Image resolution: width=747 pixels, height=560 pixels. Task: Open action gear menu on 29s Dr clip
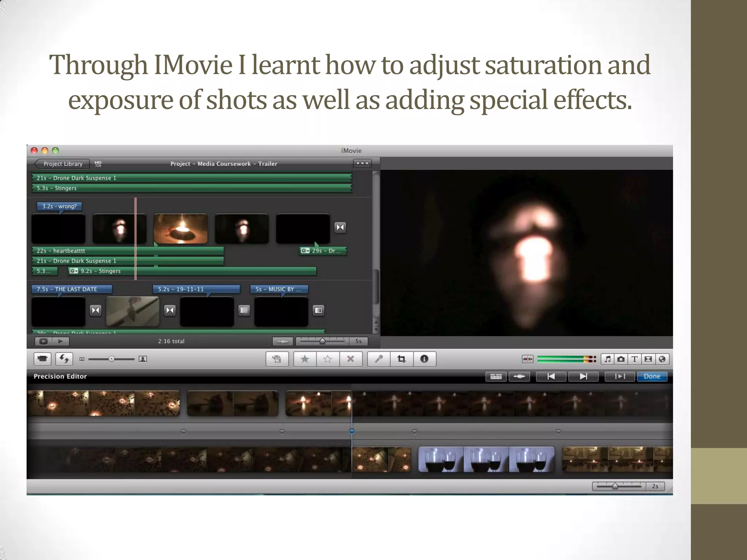pyautogui.click(x=305, y=250)
